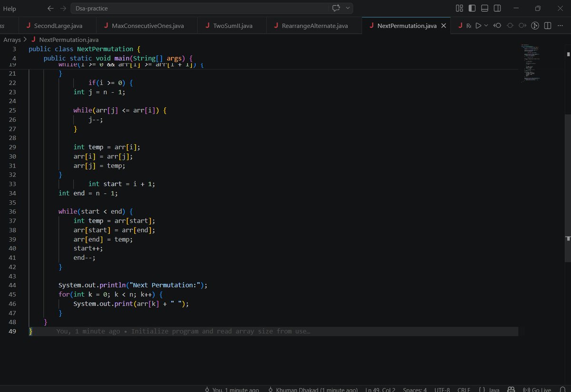The width and height of the screenshot is (571, 392).
Task: Click the 'start++;' line
Action: [88, 248]
